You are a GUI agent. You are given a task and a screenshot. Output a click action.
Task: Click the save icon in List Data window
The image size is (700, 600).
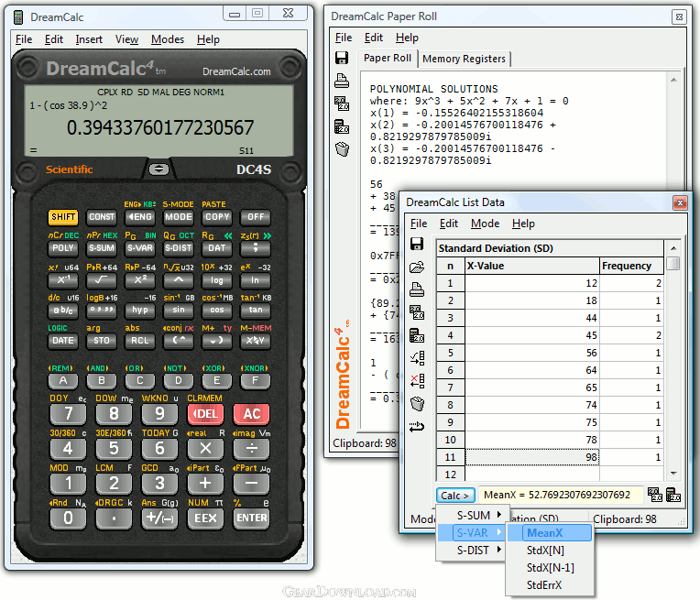(417, 244)
